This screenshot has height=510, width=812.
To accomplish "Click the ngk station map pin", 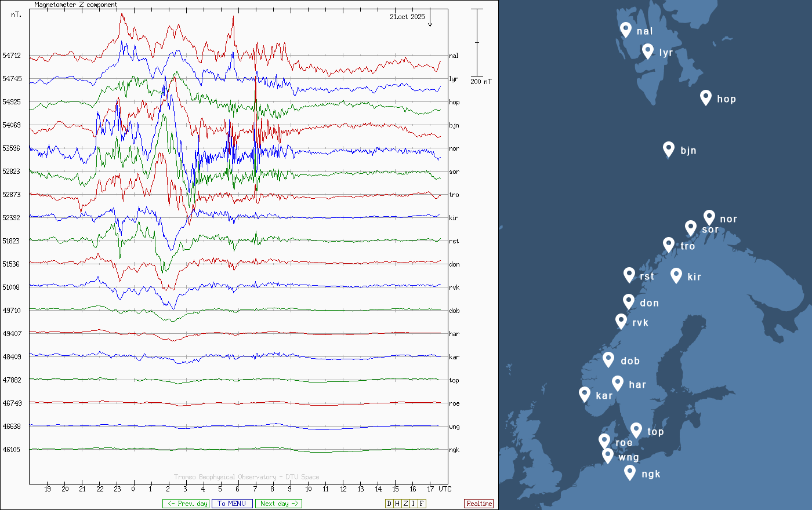I will (x=630, y=472).
